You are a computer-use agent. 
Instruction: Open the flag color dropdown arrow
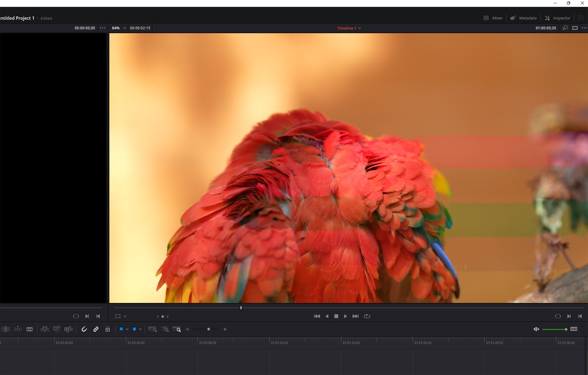pyautogui.click(x=127, y=329)
